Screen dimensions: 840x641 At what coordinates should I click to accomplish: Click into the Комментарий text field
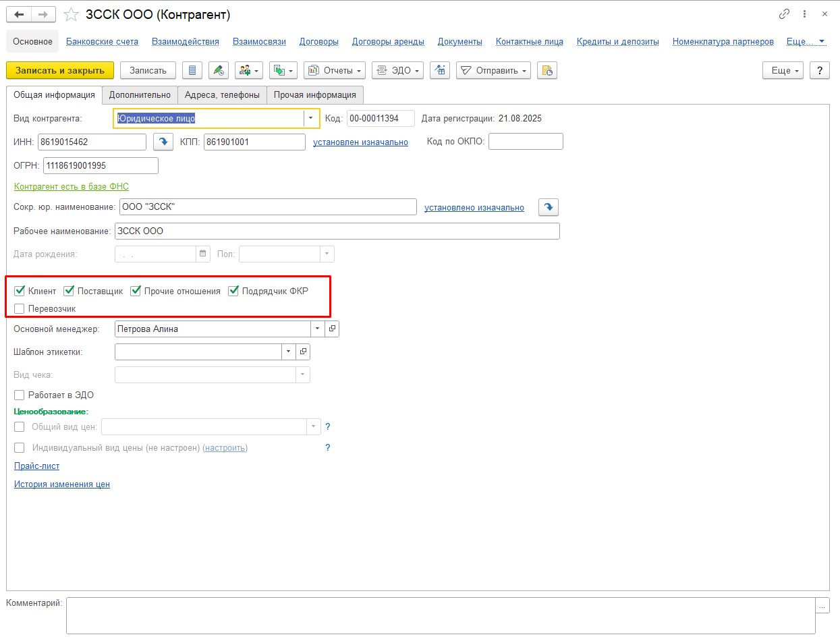pyautogui.click(x=441, y=615)
